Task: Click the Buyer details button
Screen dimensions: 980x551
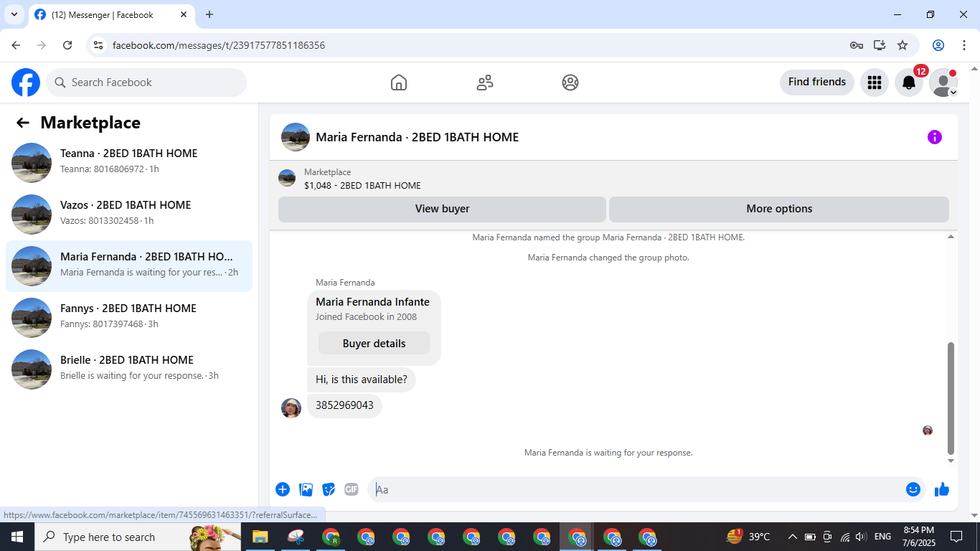Action: 374,343
